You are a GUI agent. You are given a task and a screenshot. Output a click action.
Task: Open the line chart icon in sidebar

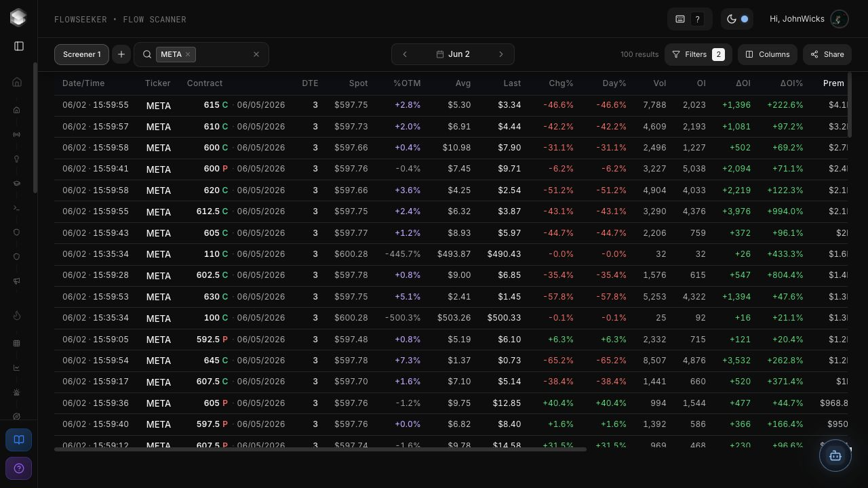pyautogui.click(x=17, y=367)
